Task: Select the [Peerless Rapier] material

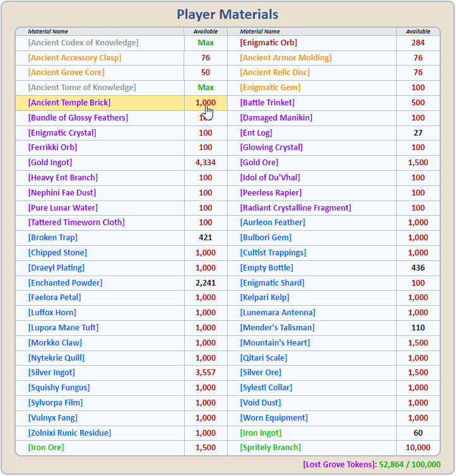Action: [x=271, y=194]
